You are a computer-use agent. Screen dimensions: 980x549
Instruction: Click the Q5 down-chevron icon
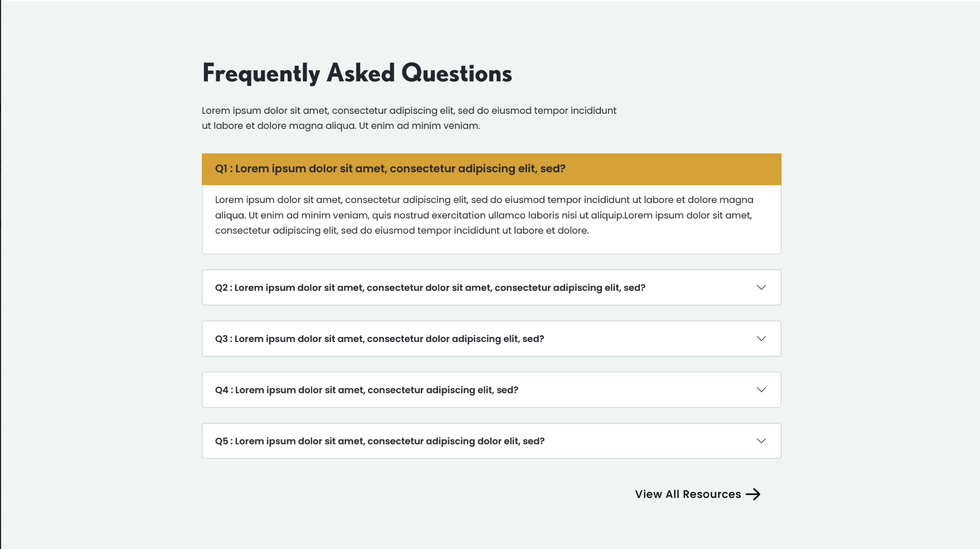(761, 441)
